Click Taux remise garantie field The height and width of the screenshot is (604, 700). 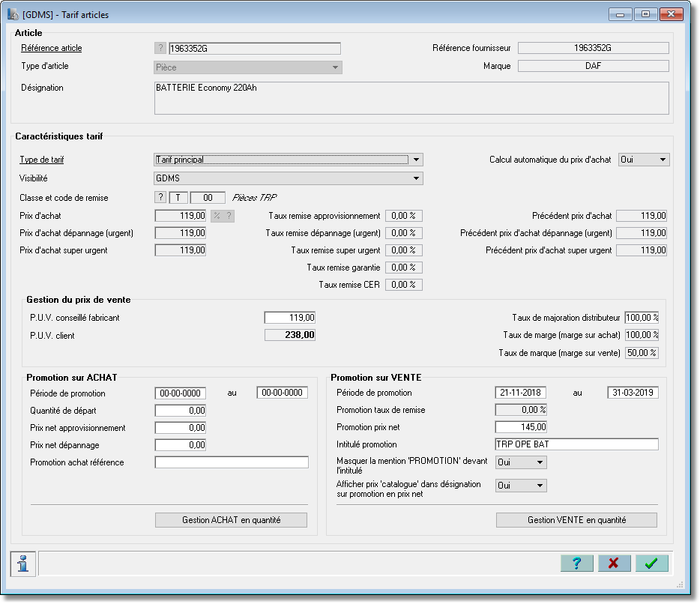(x=403, y=268)
